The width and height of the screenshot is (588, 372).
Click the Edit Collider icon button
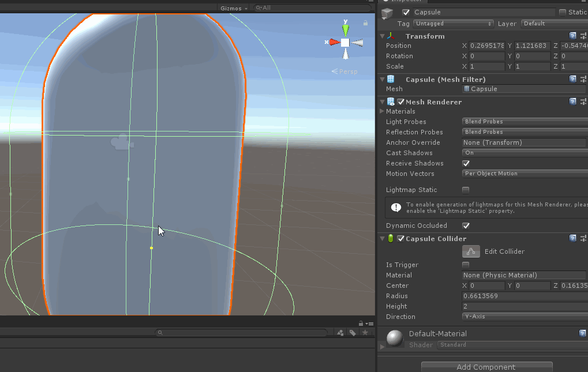[471, 251]
